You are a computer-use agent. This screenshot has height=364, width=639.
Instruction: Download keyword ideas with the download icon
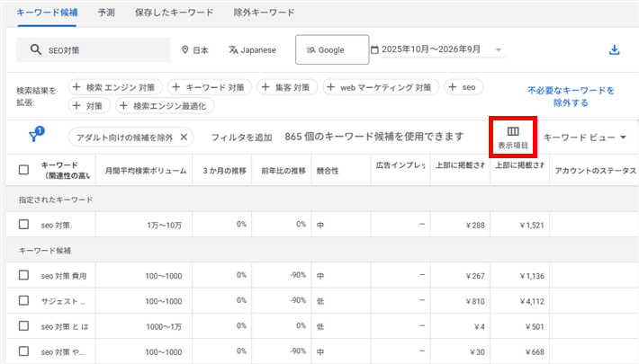(614, 49)
